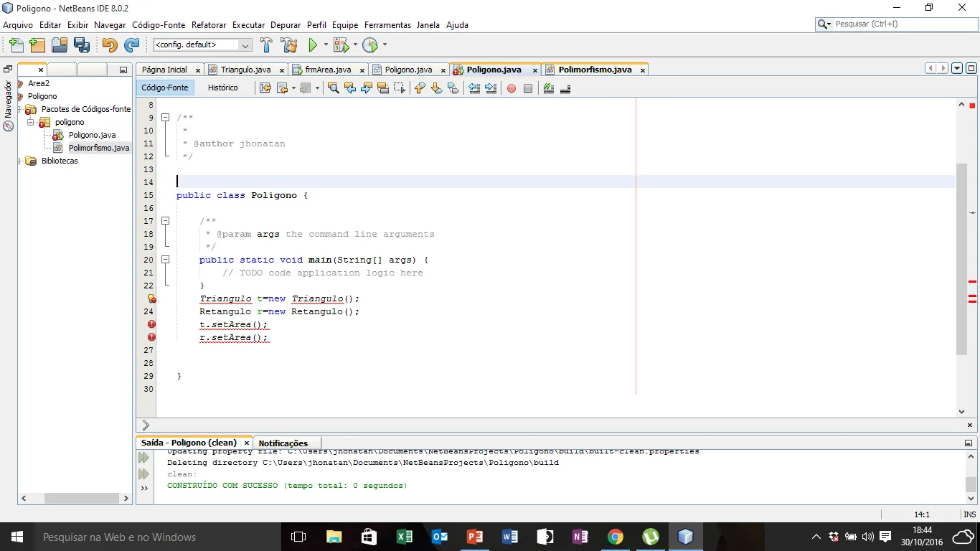Screen dimensions: 980x551
Task: Toggle rectangular selection mode in editor toolbar
Action: [x=400, y=88]
